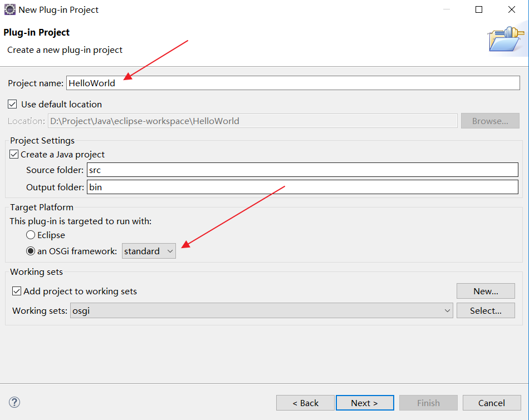The width and height of the screenshot is (529, 420).
Task: Click the 'Target Platform' group label
Action: pyautogui.click(x=42, y=207)
